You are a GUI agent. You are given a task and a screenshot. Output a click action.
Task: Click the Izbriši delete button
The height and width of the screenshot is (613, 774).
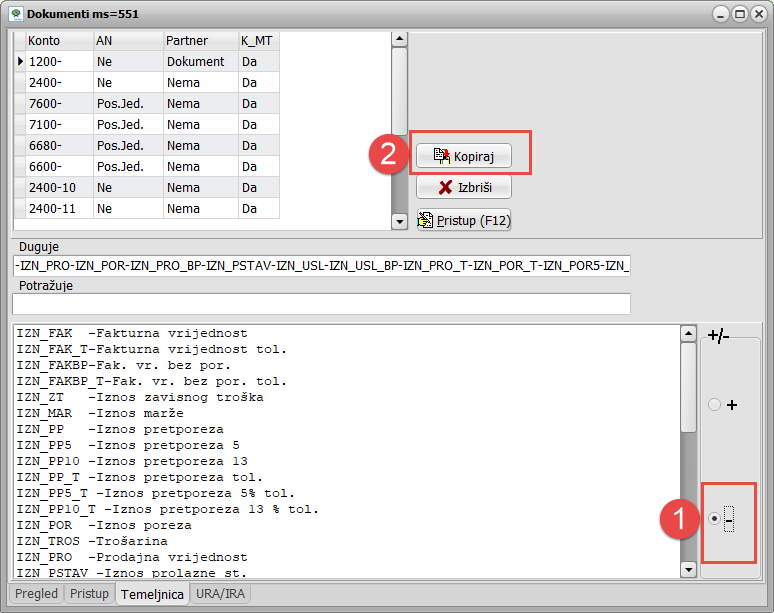(x=463, y=187)
